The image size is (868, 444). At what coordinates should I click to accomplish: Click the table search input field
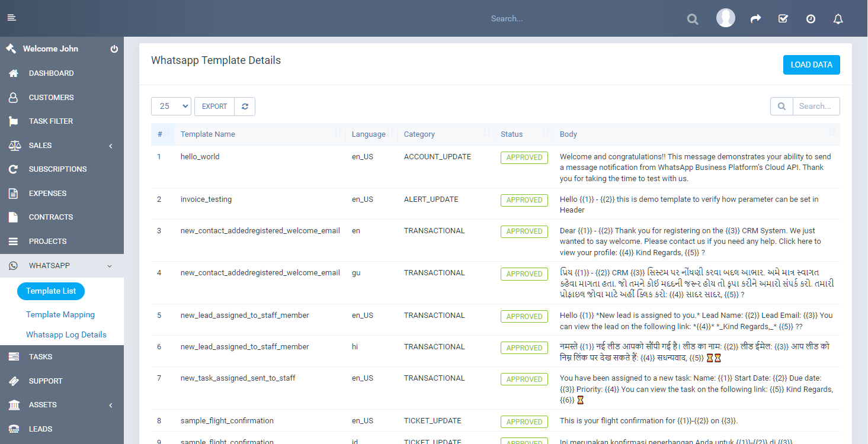pos(816,107)
